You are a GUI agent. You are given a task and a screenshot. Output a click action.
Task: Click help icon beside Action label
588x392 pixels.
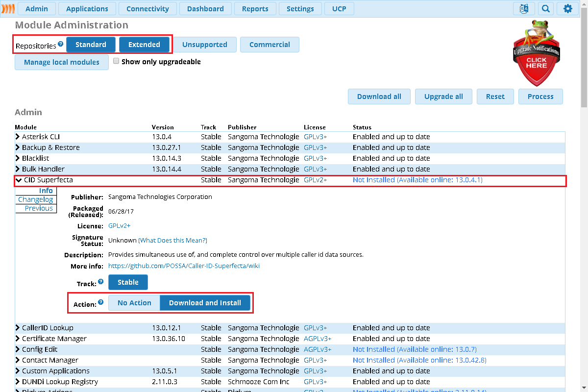pyautogui.click(x=100, y=302)
